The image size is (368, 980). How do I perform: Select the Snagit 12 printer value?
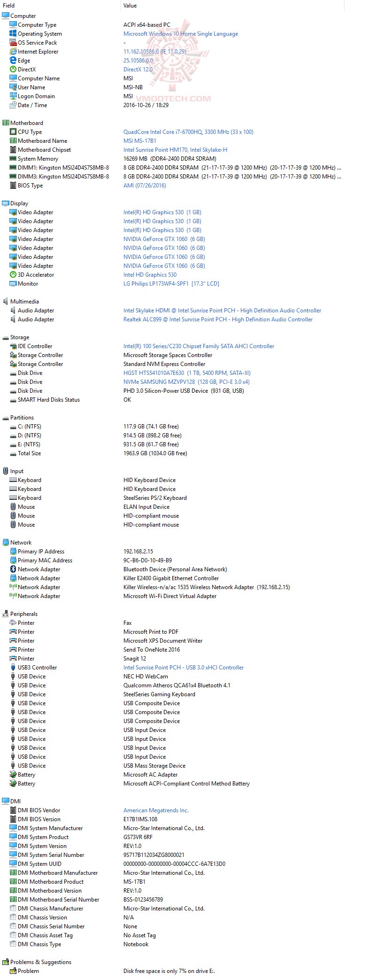click(x=135, y=659)
